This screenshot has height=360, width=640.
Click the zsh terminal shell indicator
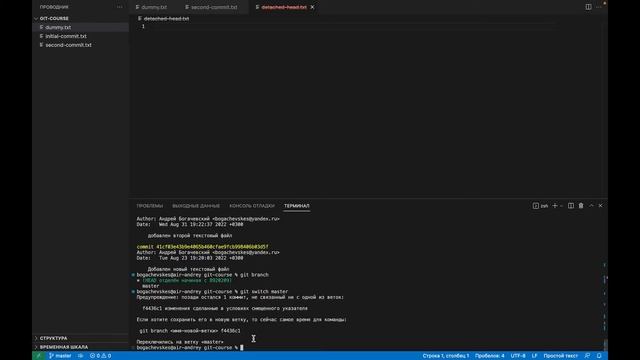click(x=540, y=206)
